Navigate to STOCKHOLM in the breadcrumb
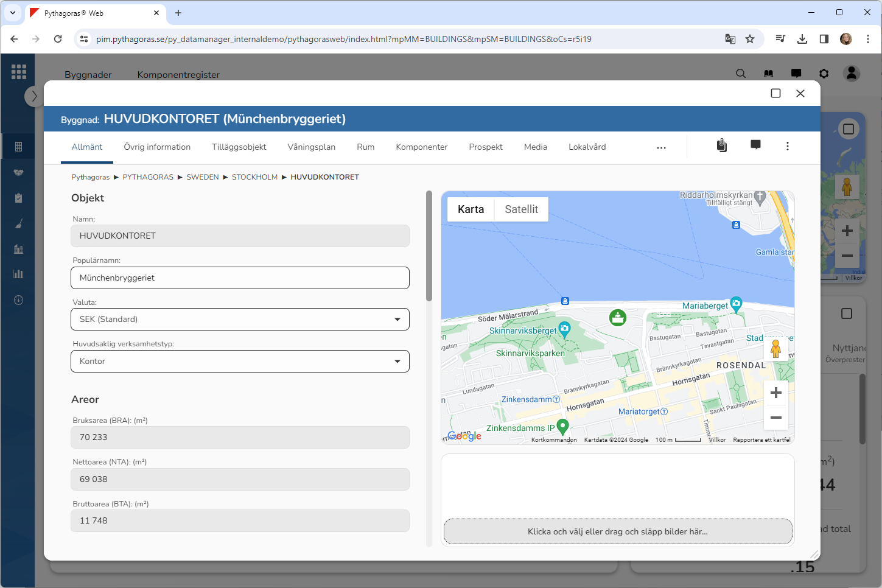The width and height of the screenshot is (882, 588). pos(254,177)
